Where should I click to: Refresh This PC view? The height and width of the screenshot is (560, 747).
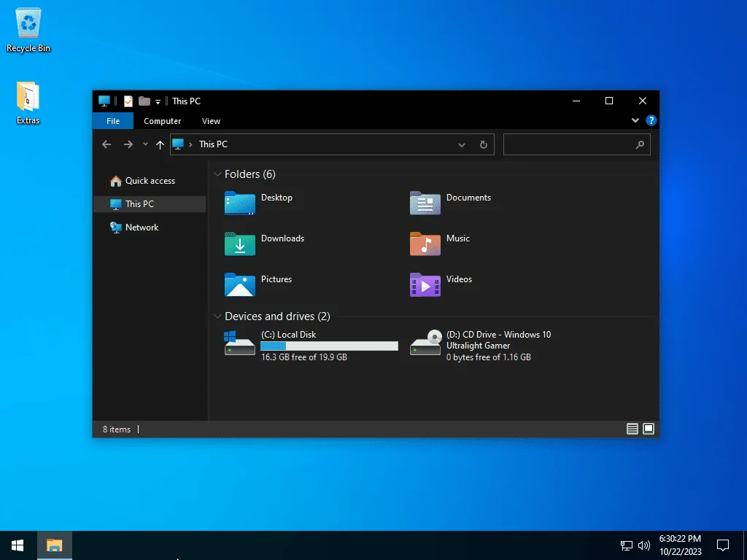point(483,145)
